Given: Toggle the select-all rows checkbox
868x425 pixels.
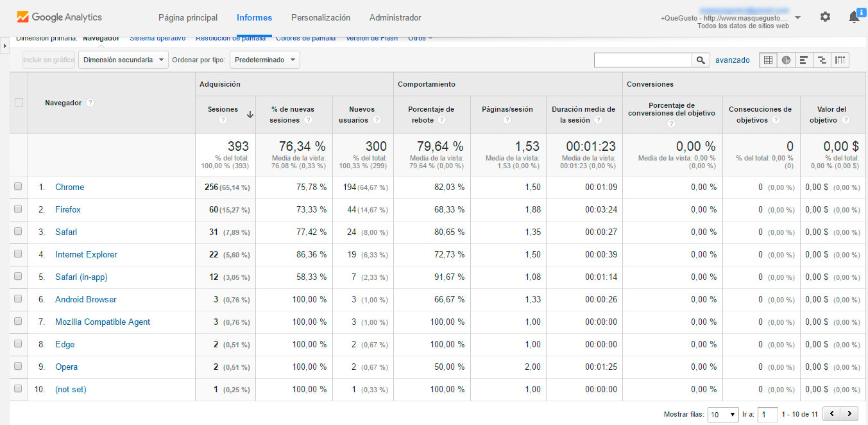Looking at the screenshot, I should pos(19,103).
